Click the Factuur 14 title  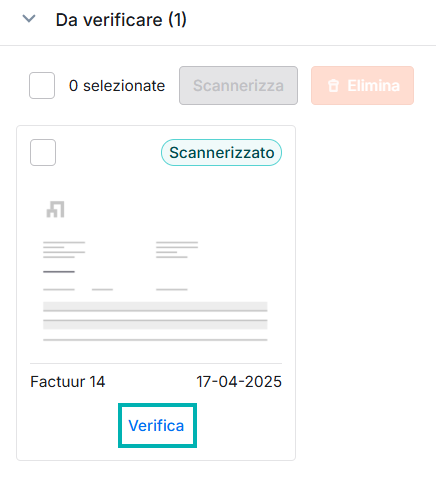click(x=68, y=382)
